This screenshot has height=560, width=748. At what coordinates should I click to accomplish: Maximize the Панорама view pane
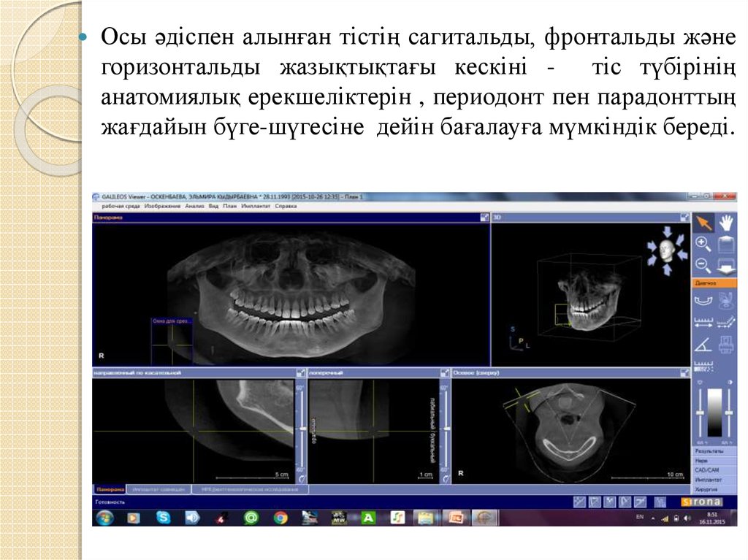[x=484, y=218]
